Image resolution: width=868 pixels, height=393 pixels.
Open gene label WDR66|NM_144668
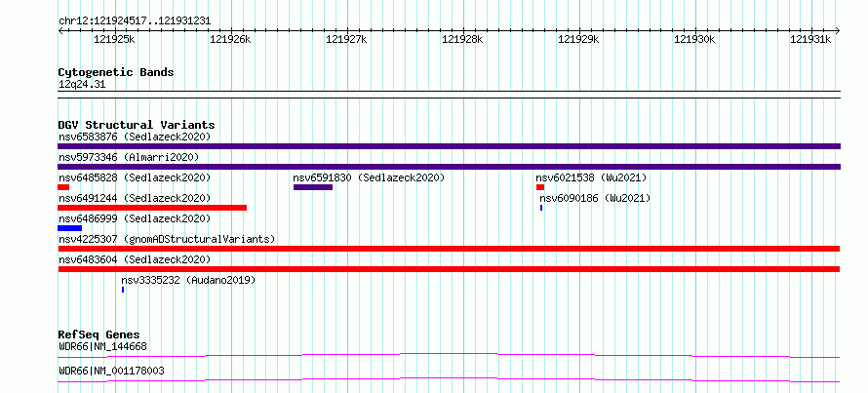point(102,347)
